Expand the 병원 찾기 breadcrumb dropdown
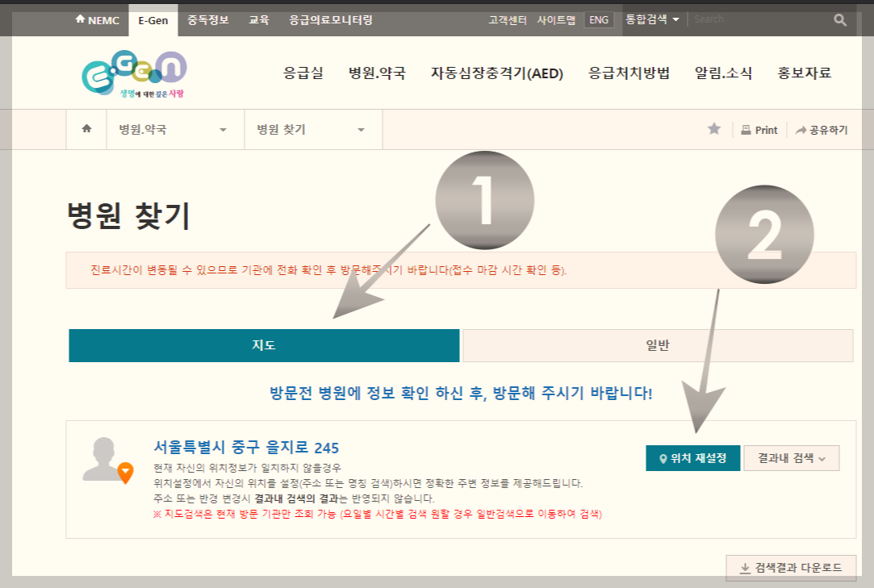874x588 pixels. 313,129
